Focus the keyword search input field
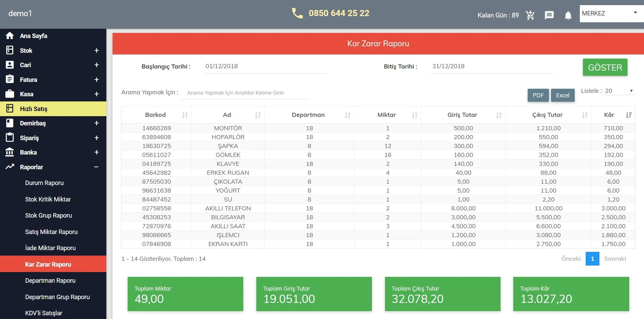The width and height of the screenshot is (644, 319). click(245, 93)
